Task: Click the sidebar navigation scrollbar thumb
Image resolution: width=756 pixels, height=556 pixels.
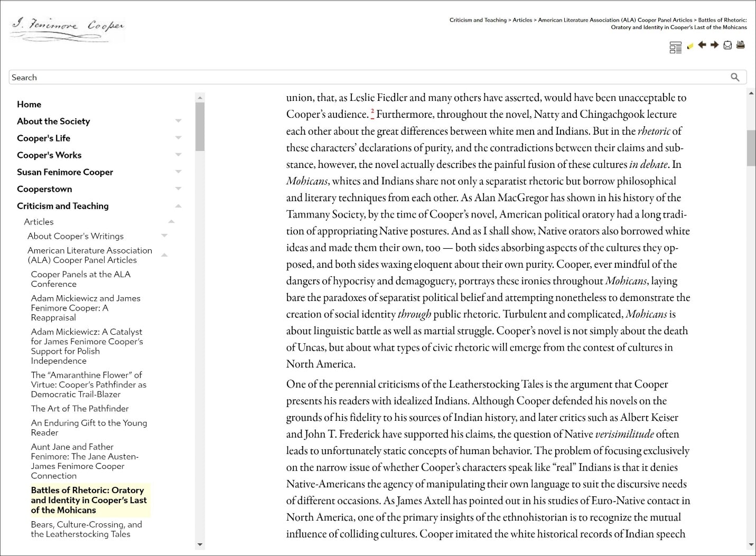Action: tap(200, 127)
